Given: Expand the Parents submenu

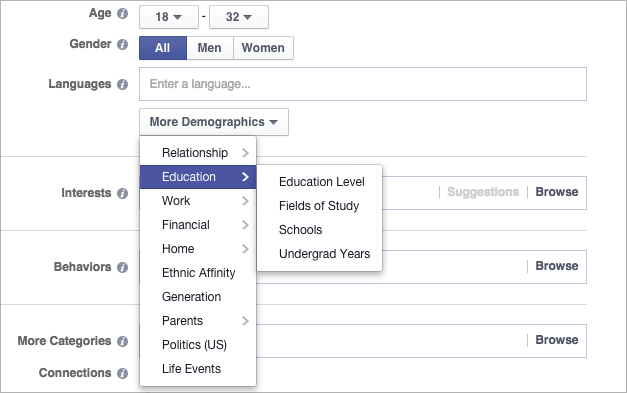Looking at the screenshot, I should pyautogui.click(x=198, y=321).
